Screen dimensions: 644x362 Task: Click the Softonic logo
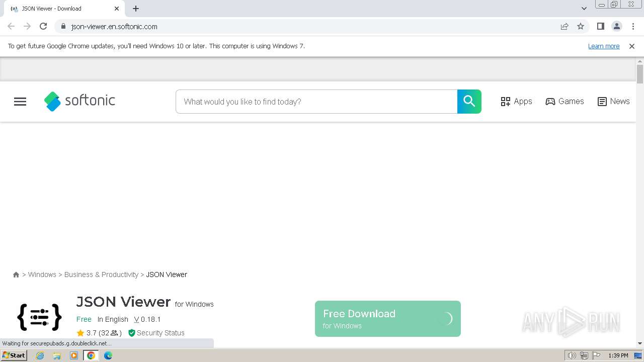79,101
